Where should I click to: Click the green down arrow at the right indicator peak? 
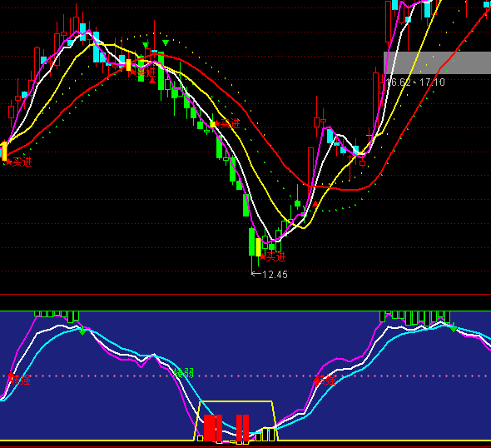pyautogui.click(x=454, y=328)
